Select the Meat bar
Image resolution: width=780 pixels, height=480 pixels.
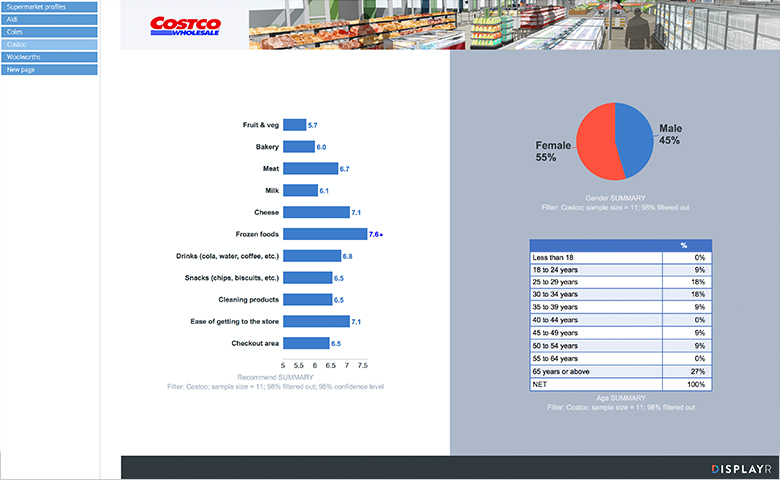coord(310,169)
